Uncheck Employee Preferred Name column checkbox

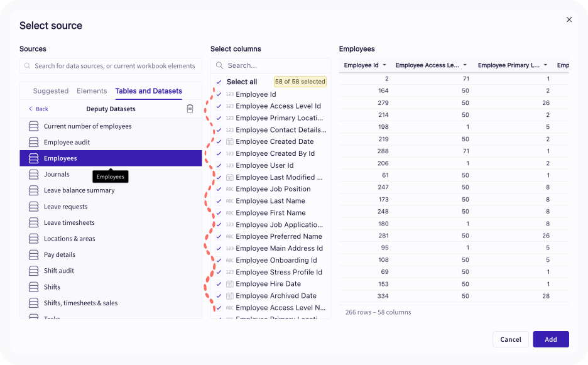tap(219, 236)
